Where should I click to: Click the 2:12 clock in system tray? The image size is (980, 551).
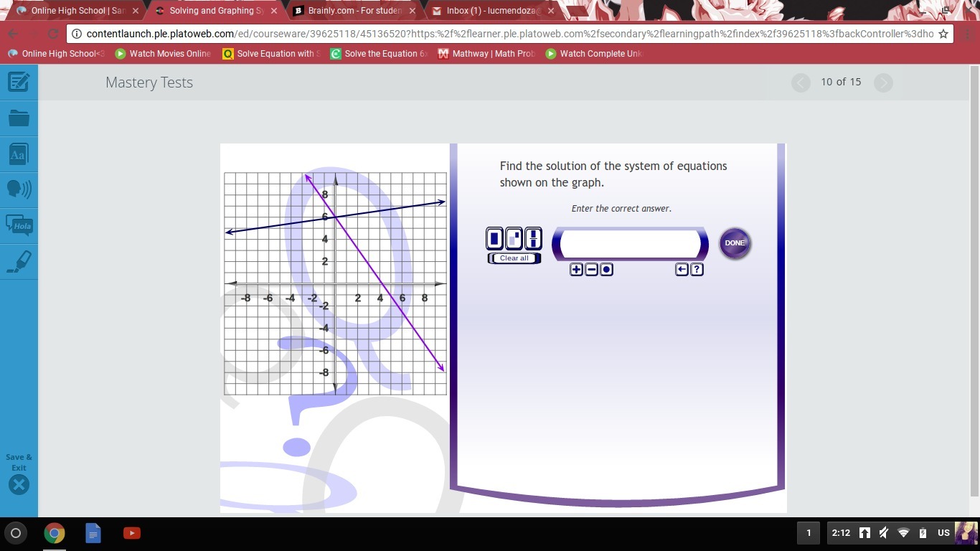(841, 532)
